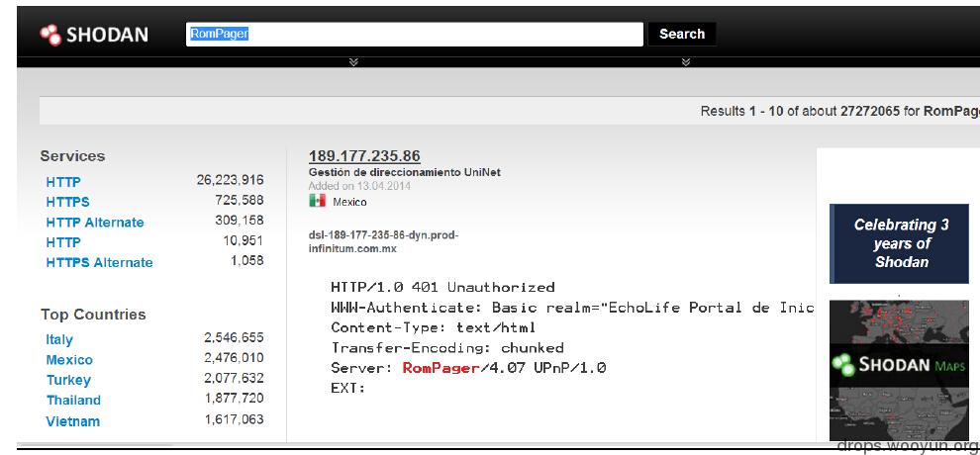Expand the chevron below the Search button
The image size is (980, 455).
coord(686,61)
